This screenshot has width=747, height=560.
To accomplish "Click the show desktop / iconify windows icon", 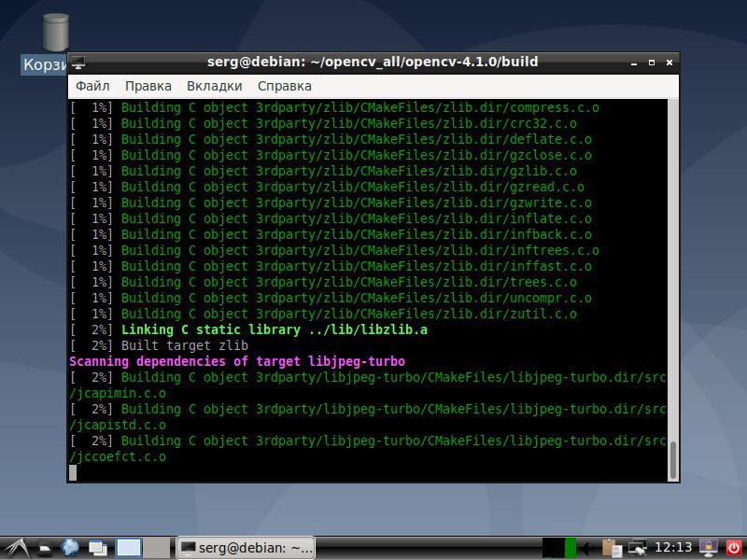I will [x=98, y=549].
